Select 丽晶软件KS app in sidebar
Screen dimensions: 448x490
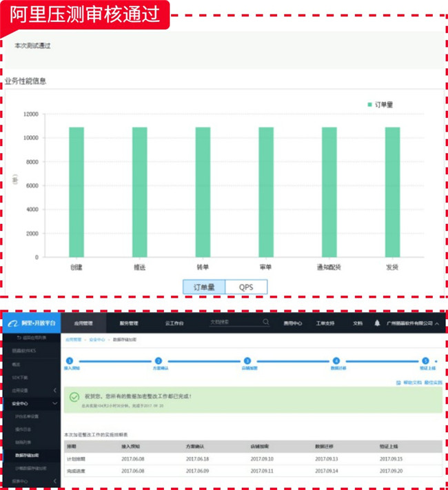pos(24,351)
